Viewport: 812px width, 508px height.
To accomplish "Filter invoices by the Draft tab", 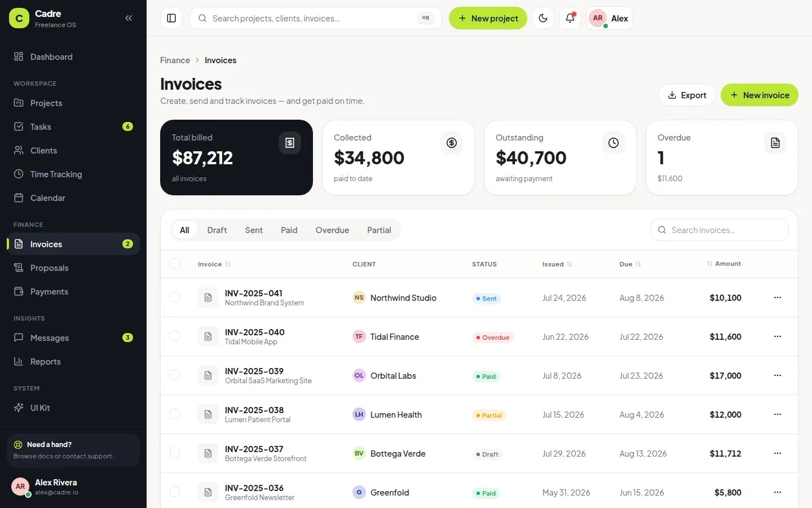I will point(217,230).
